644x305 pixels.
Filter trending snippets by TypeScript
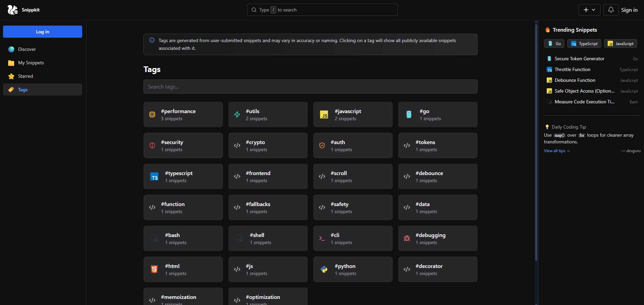pyautogui.click(x=584, y=43)
